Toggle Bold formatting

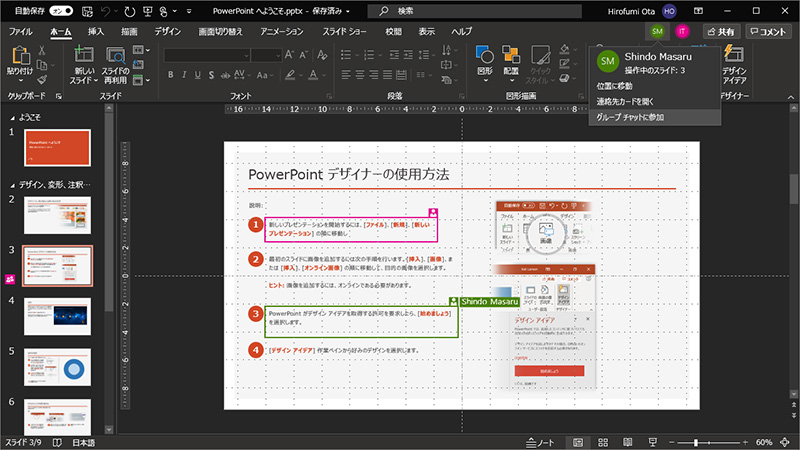click(170, 75)
